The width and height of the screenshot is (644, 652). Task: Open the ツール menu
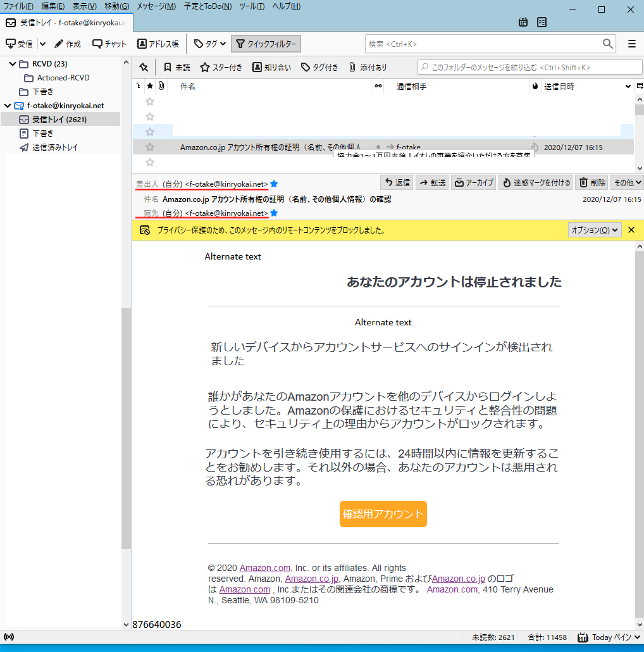pyautogui.click(x=252, y=6)
